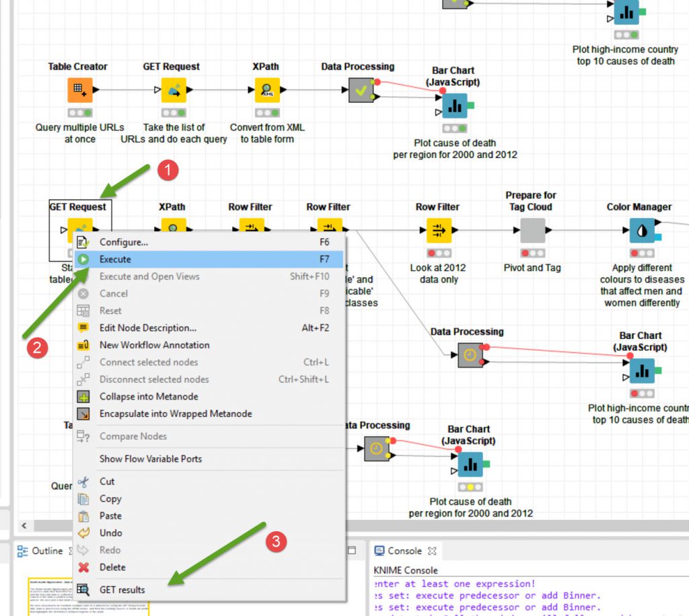The image size is (689, 616).
Task: Select the XPath node in top row
Action: pos(267,89)
